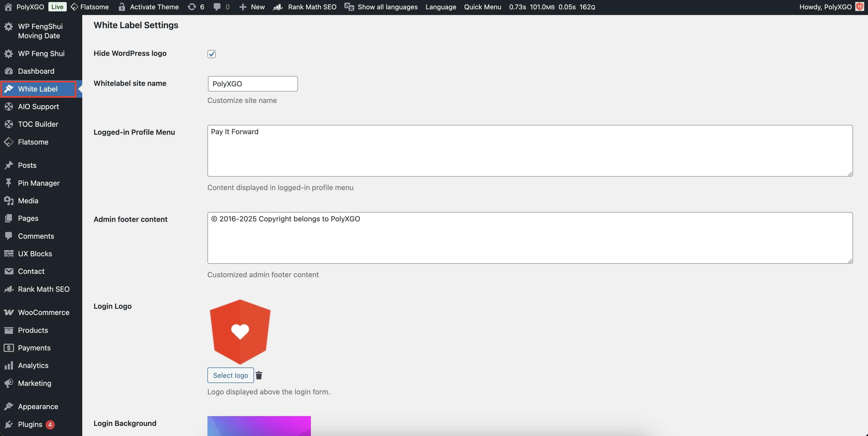Click the red shield login logo thumbnail
This screenshot has height=436, width=868.
pyautogui.click(x=240, y=332)
